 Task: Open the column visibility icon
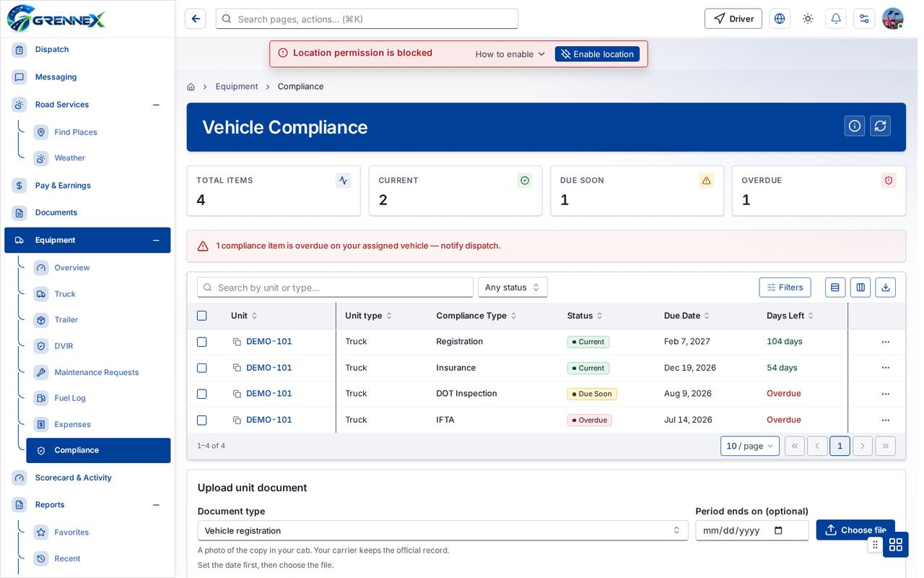[860, 288]
